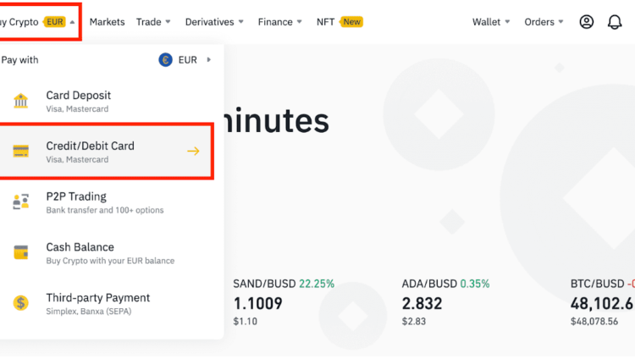Open the notifications bell
The width and height of the screenshot is (635, 364).
[615, 22]
